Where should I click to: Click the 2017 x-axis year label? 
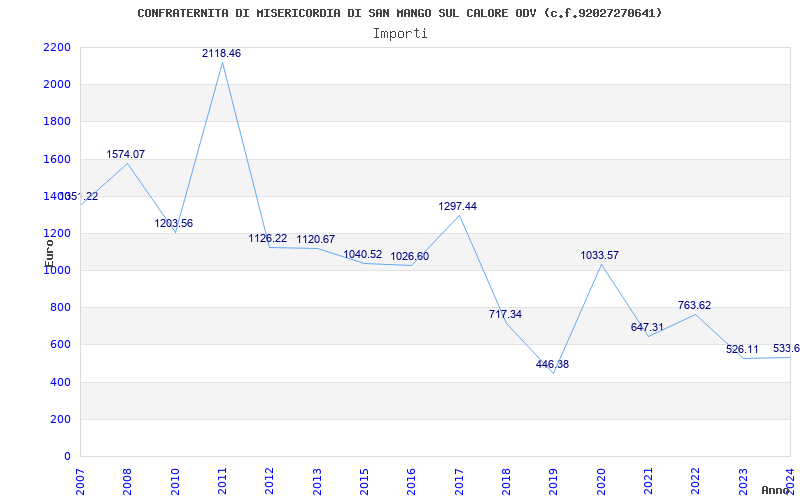(x=459, y=482)
